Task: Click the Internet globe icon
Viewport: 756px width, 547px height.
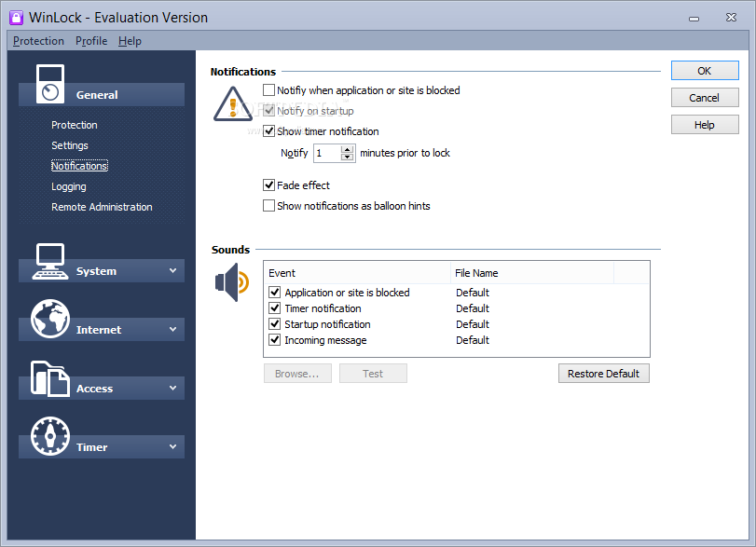Action: [50, 319]
